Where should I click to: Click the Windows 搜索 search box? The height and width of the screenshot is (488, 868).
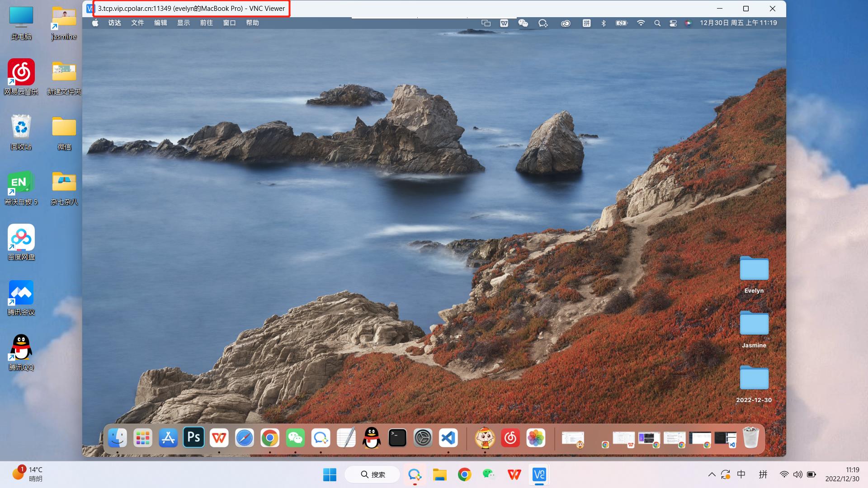[x=373, y=474]
